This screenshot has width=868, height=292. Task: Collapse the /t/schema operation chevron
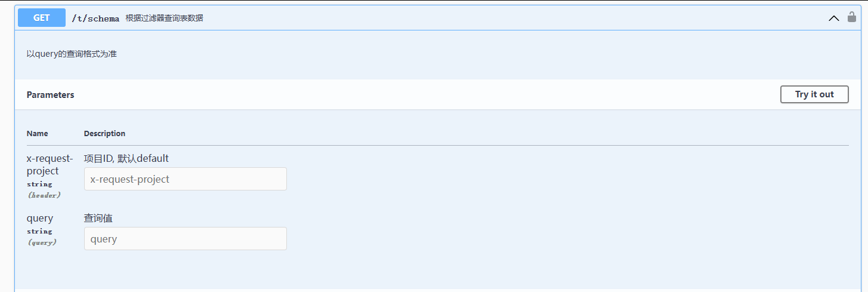pos(833,18)
